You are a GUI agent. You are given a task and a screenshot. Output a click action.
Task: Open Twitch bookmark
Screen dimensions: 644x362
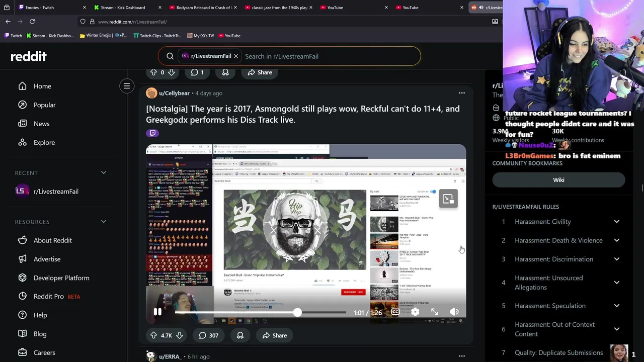coord(13,36)
